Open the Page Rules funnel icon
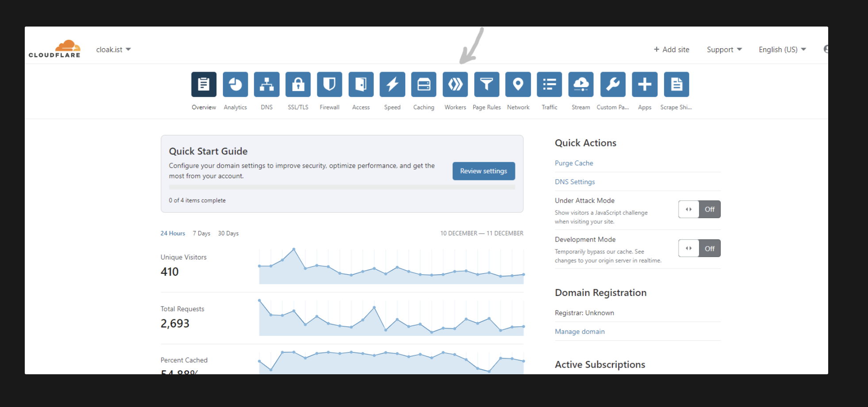868x407 pixels. point(486,84)
